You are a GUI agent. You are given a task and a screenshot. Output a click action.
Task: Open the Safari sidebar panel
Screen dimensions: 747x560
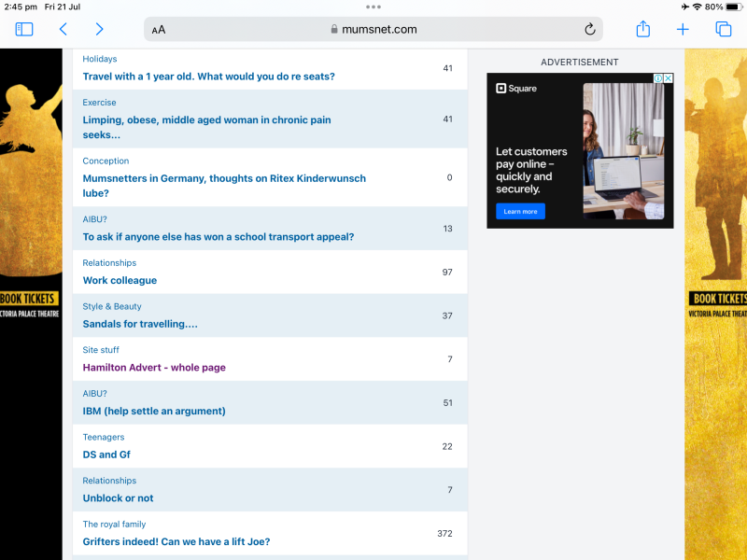coord(24,29)
